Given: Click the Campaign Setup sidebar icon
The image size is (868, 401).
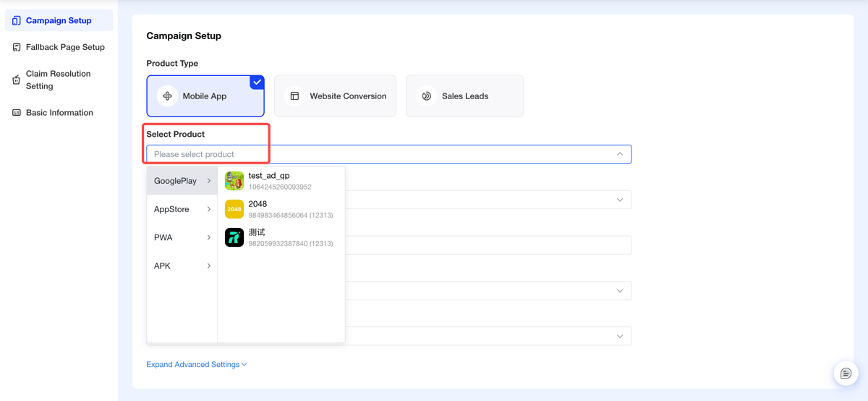Looking at the screenshot, I should (17, 20).
